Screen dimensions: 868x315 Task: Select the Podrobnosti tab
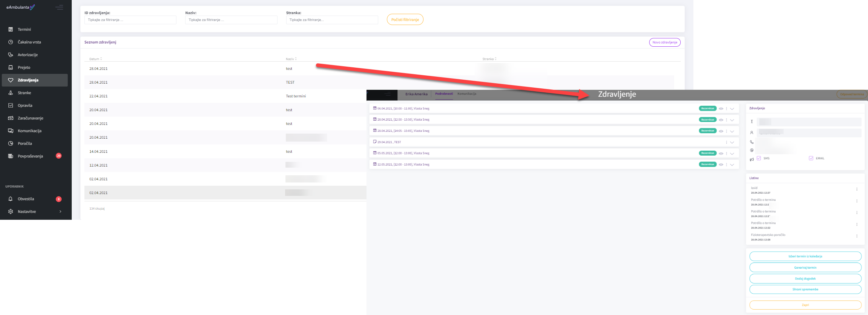click(x=444, y=94)
